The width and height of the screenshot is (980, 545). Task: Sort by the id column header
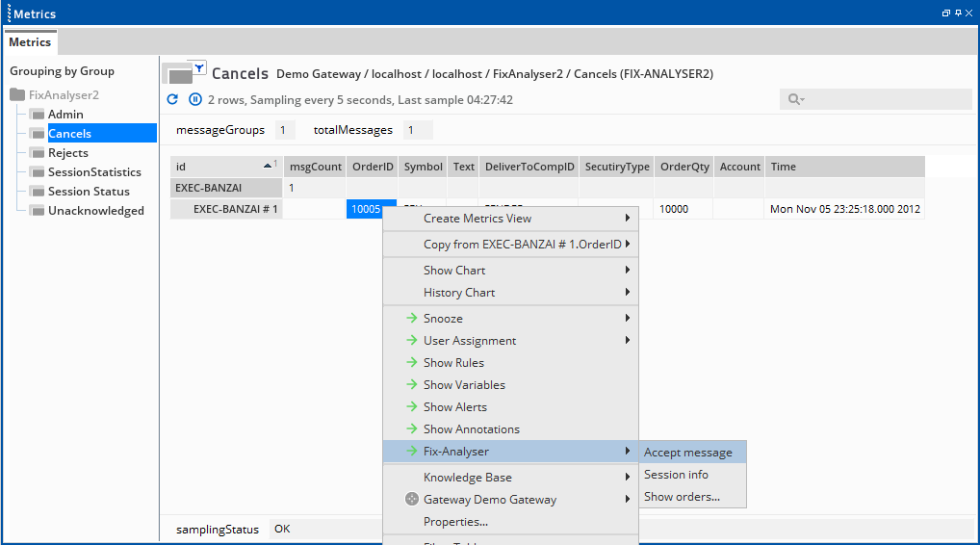pyautogui.click(x=227, y=167)
